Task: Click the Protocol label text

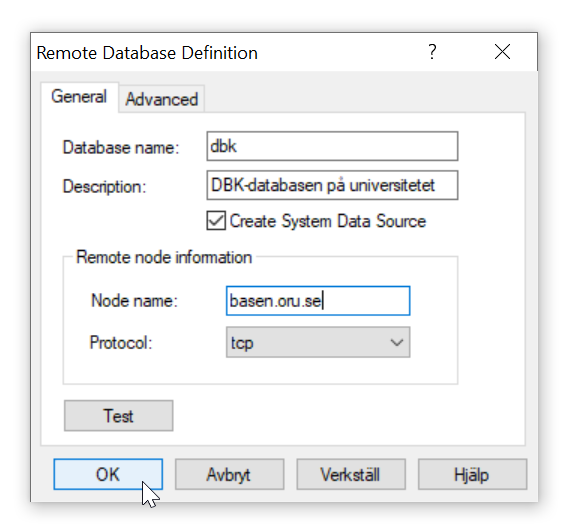Action: click(x=121, y=343)
